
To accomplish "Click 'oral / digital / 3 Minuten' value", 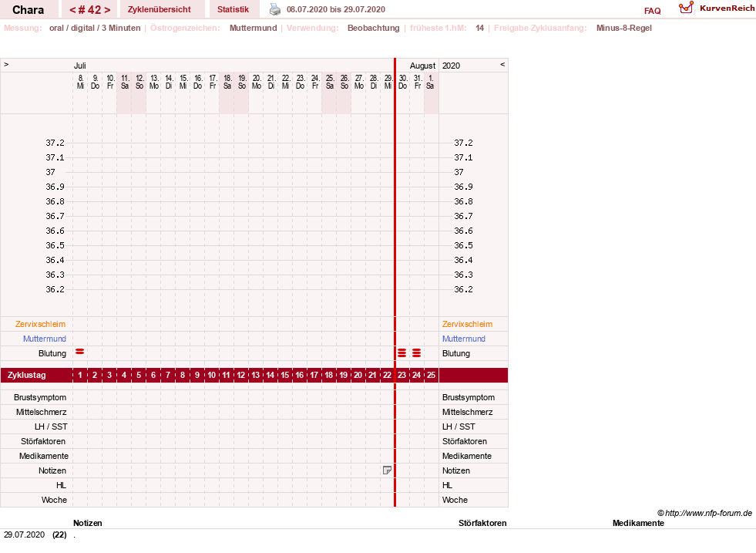I will pyautogui.click(x=95, y=28).
